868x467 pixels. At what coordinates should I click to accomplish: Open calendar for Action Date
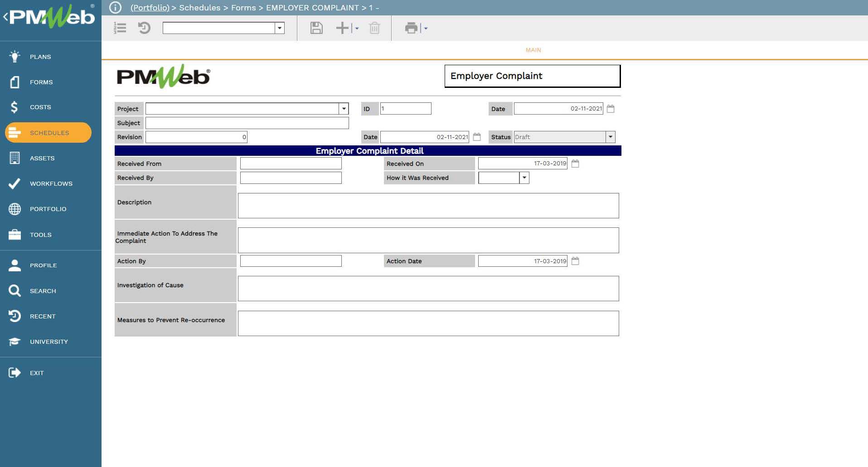575,261
